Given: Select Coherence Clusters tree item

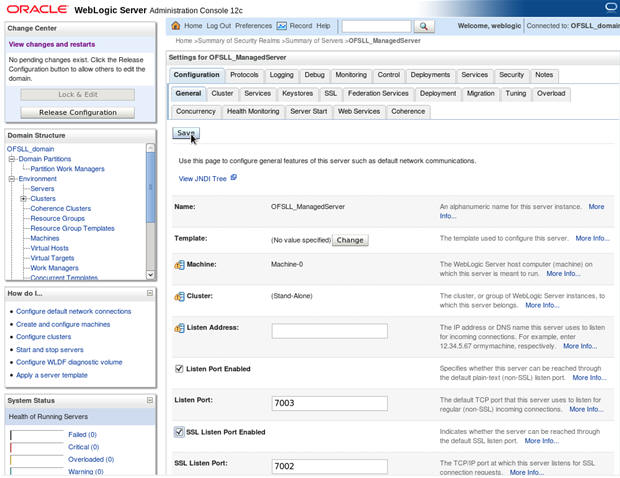Looking at the screenshot, I should point(60,208).
